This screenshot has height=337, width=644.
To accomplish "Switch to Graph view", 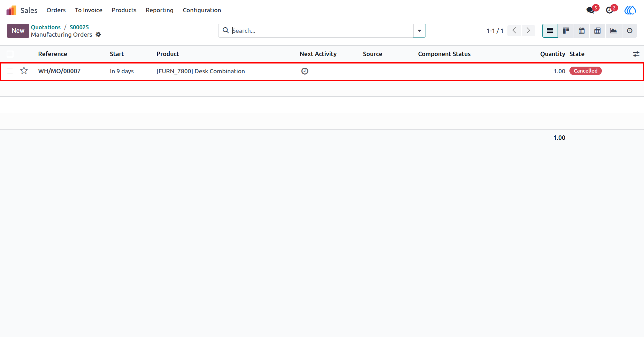I will (613, 31).
